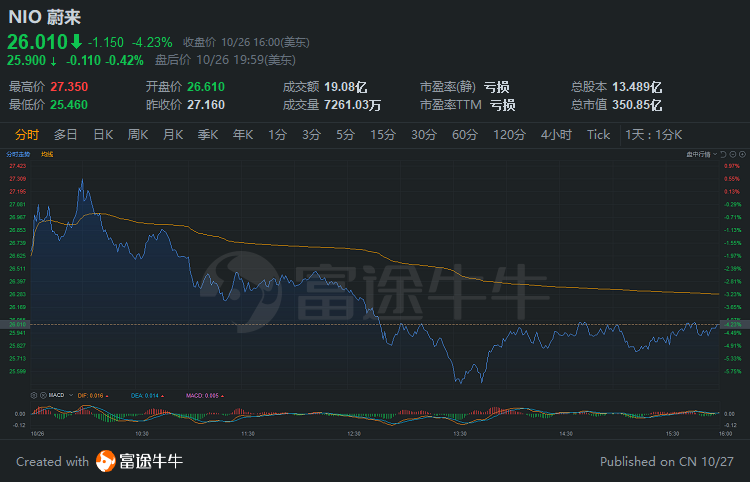The height and width of the screenshot is (482, 750).
Task: Select the 年K yearly candlestick tab
Action: (243, 135)
